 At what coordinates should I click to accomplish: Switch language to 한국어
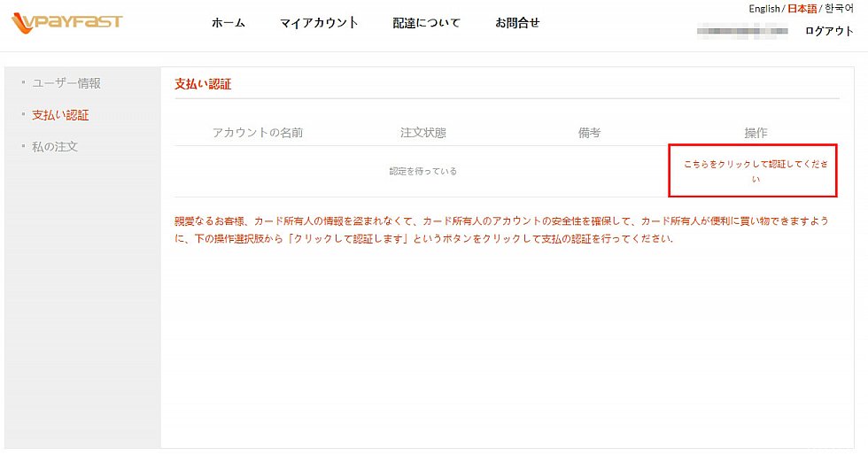pos(840,8)
